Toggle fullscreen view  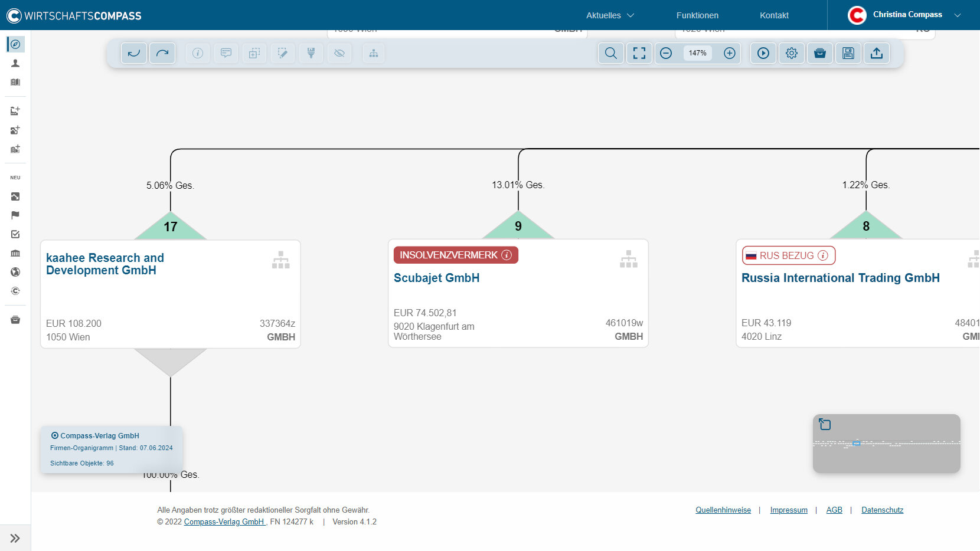click(639, 53)
